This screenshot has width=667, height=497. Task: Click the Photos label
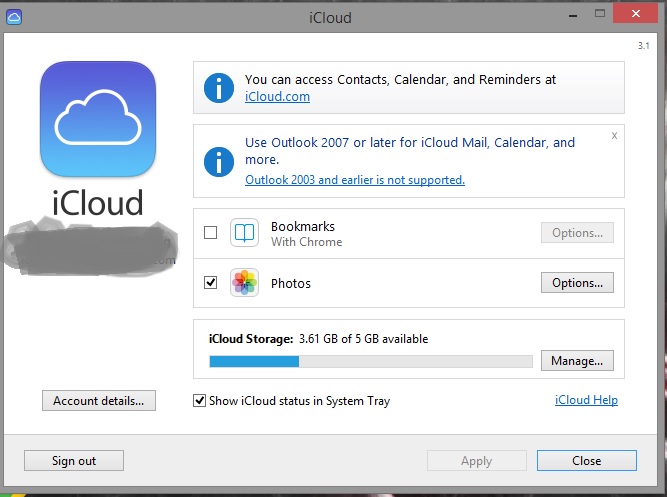(291, 283)
